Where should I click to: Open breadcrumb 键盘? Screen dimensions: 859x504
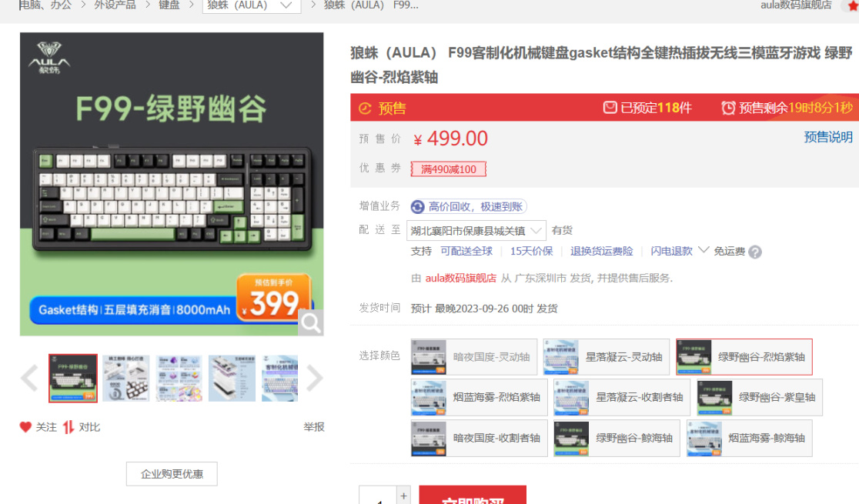[169, 5]
